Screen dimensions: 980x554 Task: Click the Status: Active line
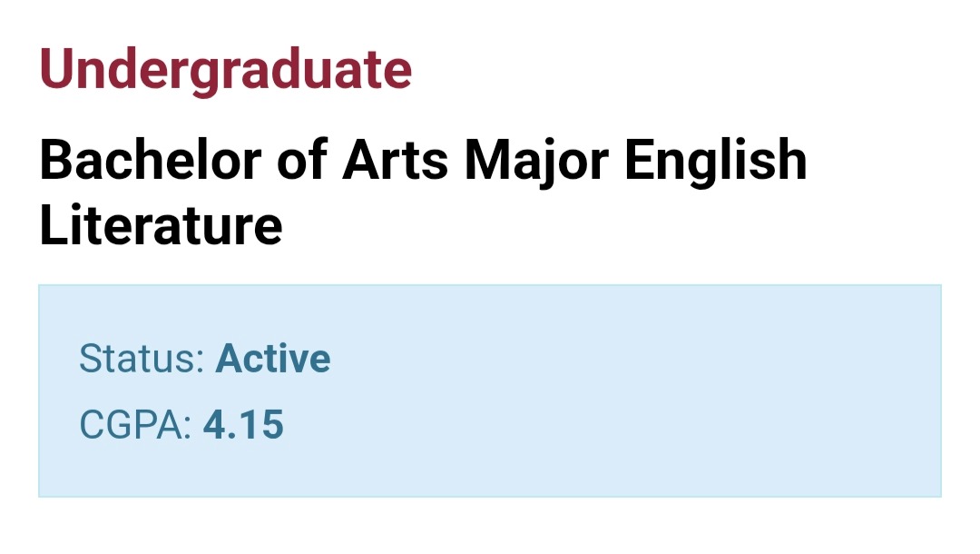(x=205, y=359)
